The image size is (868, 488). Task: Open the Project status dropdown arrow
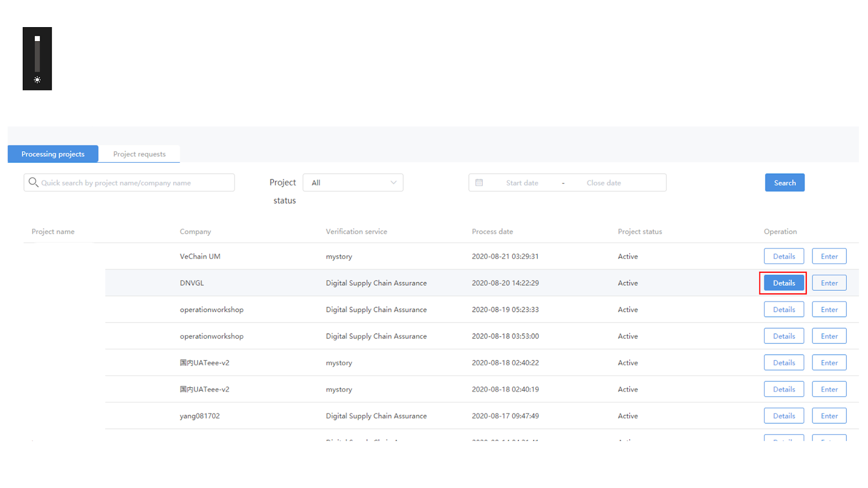click(394, 183)
